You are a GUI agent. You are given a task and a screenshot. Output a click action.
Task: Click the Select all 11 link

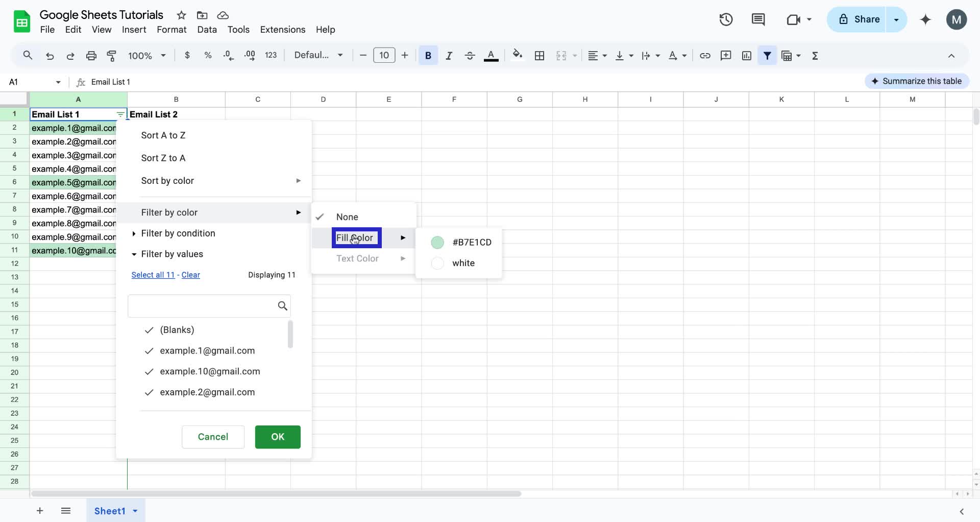tap(153, 275)
